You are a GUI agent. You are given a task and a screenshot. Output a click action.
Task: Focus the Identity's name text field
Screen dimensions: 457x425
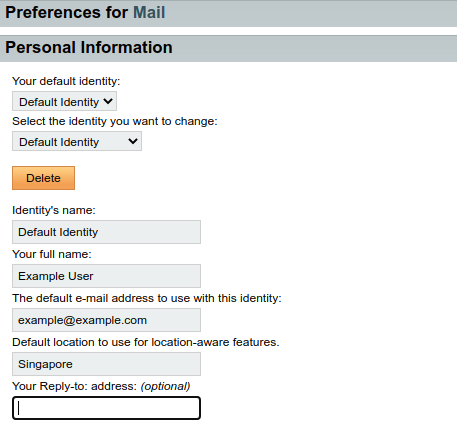coord(106,232)
